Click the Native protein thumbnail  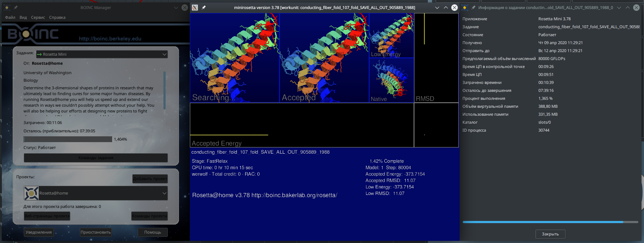tap(392, 80)
